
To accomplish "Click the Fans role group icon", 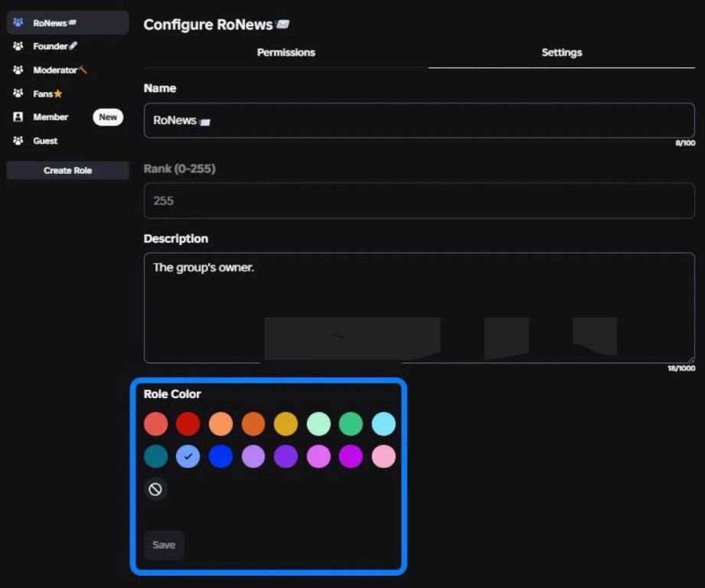I will [18, 93].
